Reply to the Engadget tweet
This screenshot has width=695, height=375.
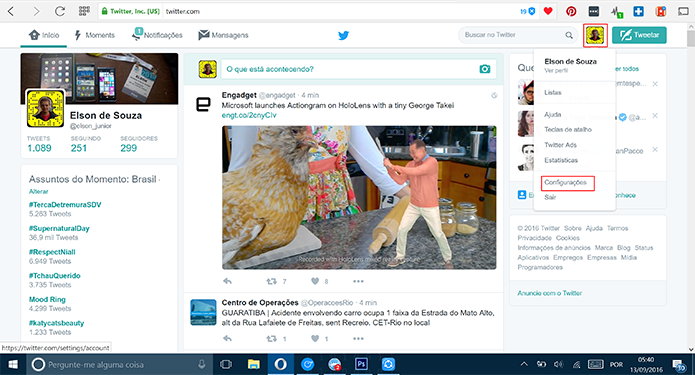click(227, 281)
